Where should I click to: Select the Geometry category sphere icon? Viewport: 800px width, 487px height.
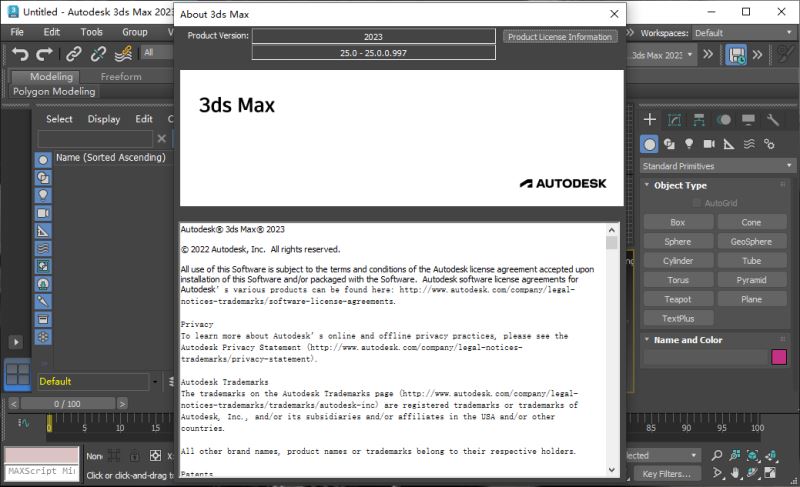[649, 144]
